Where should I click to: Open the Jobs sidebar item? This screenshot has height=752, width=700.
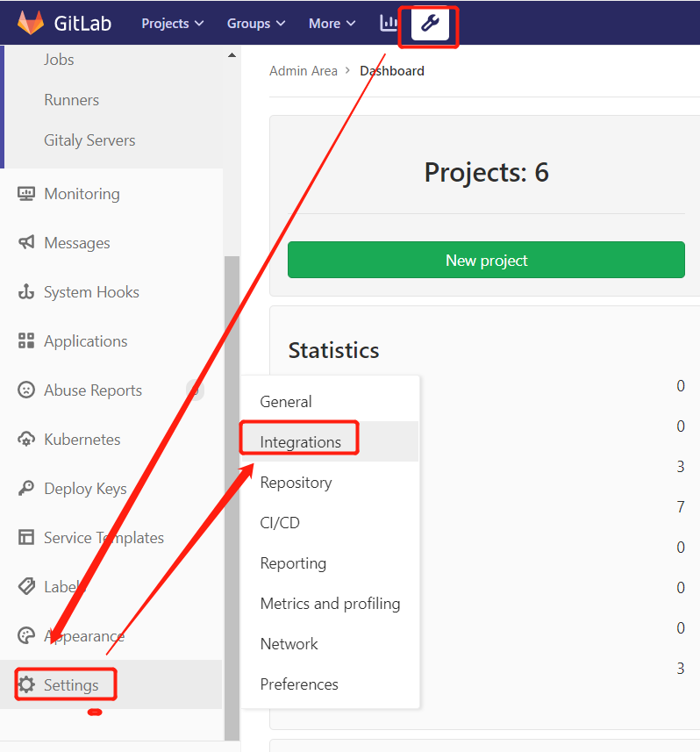(x=59, y=60)
